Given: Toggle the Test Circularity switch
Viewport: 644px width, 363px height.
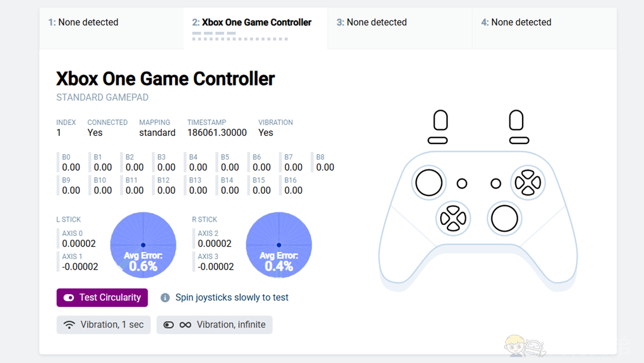Looking at the screenshot, I should click(x=69, y=297).
